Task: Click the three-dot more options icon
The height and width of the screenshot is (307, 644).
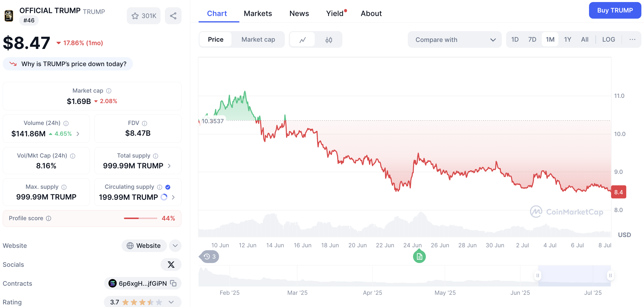Action: pos(632,40)
